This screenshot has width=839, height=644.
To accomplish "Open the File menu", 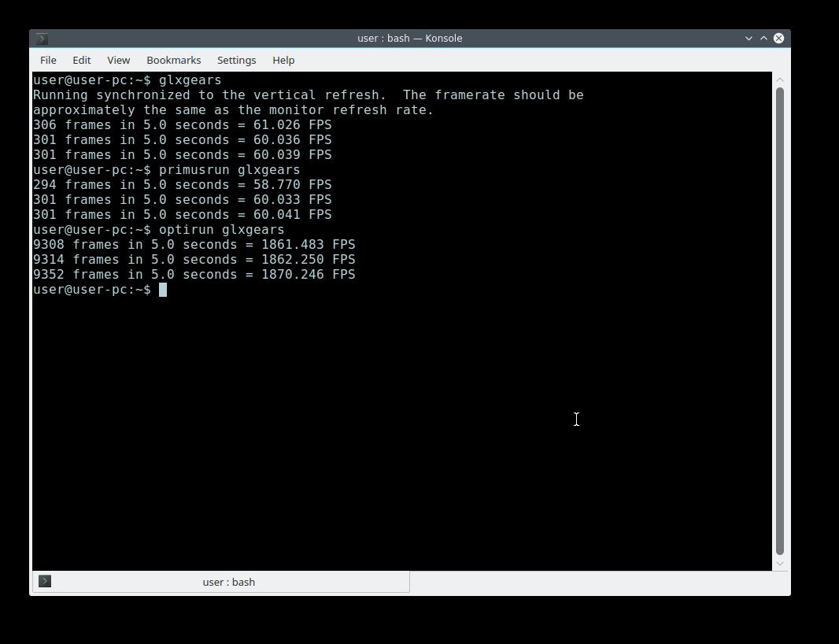I will click(48, 60).
